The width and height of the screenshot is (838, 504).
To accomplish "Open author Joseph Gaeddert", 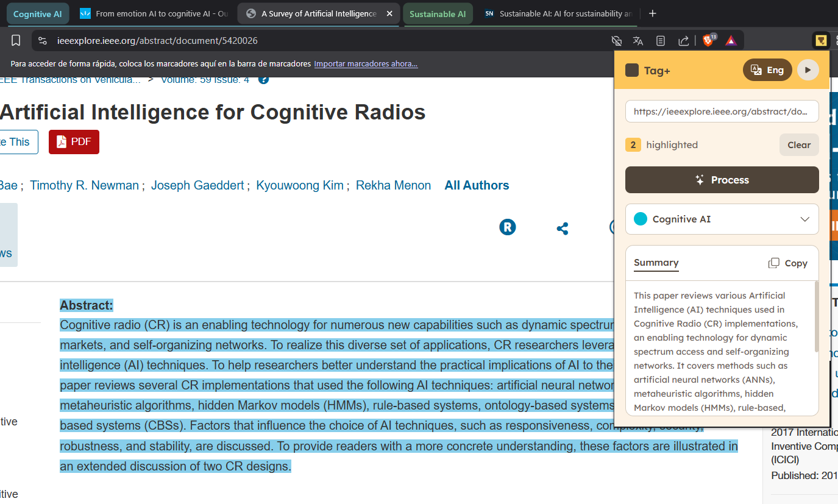I will click(197, 185).
